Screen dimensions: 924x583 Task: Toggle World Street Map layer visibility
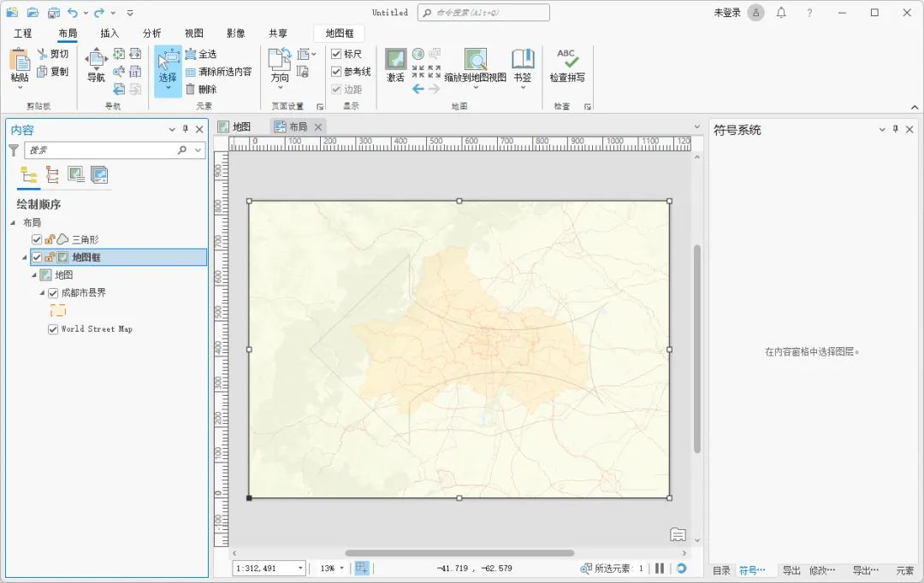tap(53, 329)
